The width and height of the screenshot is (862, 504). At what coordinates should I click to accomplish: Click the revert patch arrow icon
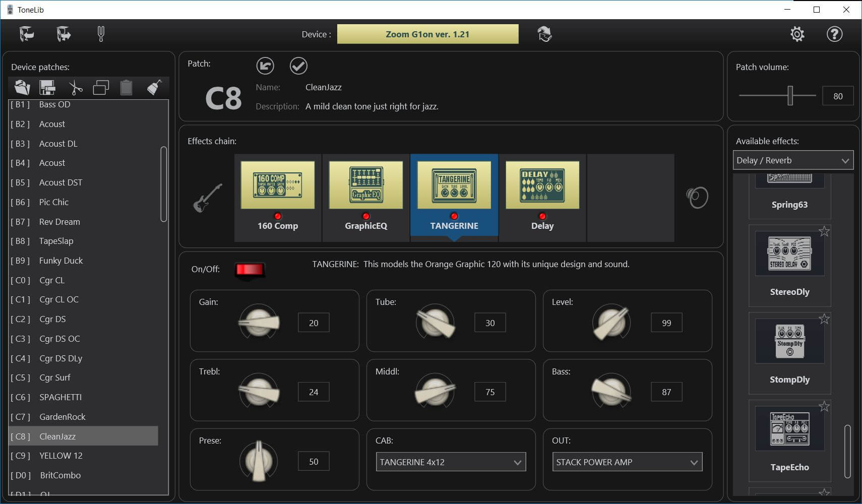tap(265, 66)
